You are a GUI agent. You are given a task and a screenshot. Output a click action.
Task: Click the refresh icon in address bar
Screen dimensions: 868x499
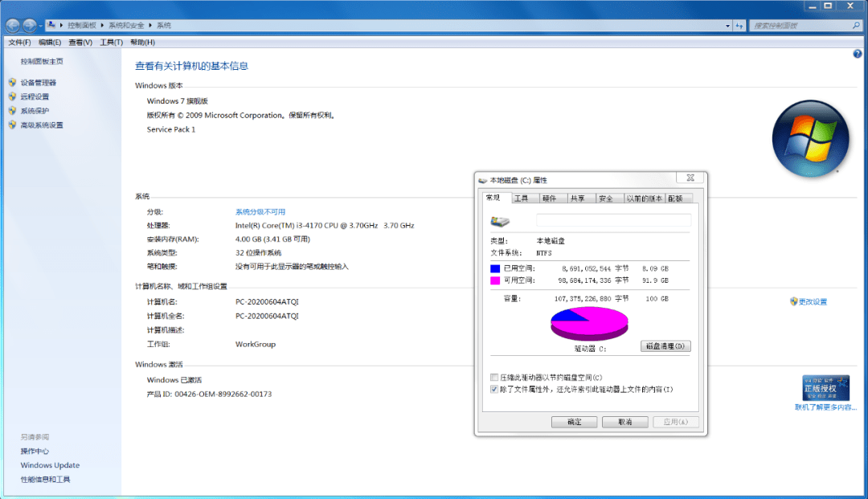(x=739, y=26)
